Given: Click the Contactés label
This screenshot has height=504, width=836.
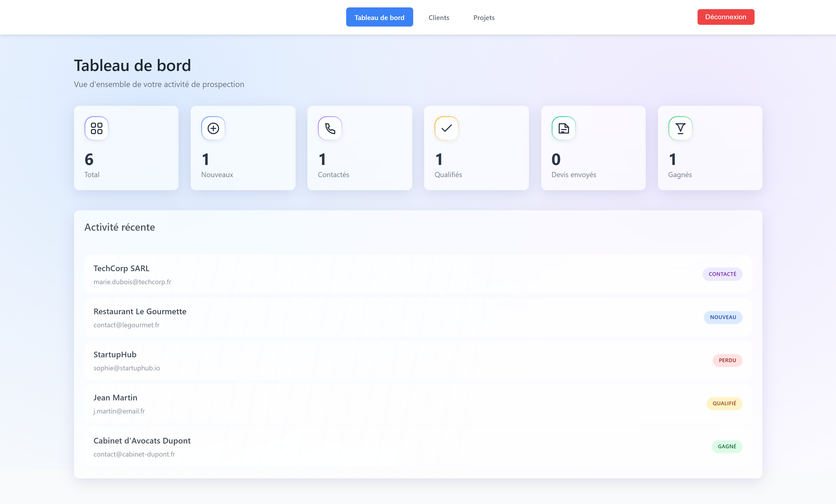Looking at the screenshot, I should 334,175.
